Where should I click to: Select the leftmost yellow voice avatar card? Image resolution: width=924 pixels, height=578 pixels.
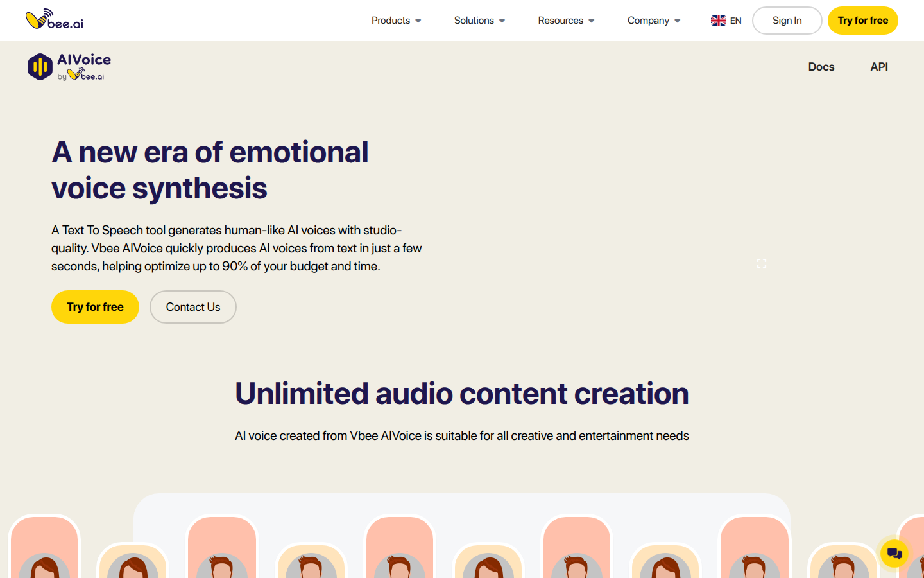coord(133,561)
